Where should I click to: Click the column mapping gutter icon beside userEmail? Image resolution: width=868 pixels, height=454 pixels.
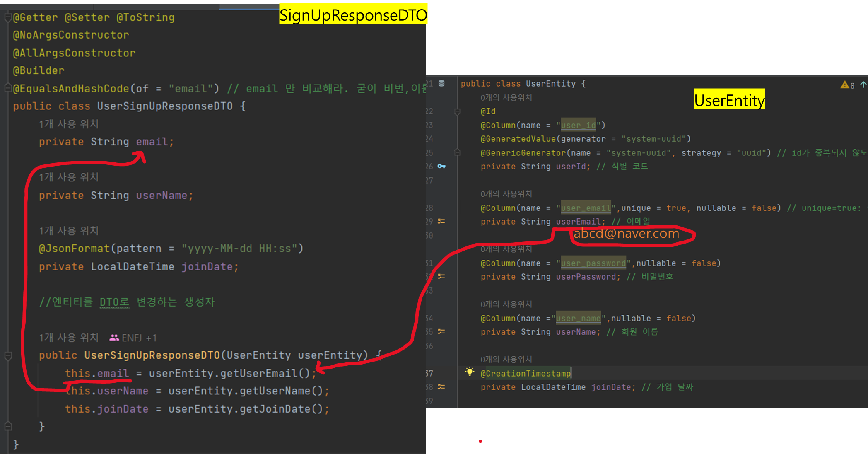tap(441, 221)
